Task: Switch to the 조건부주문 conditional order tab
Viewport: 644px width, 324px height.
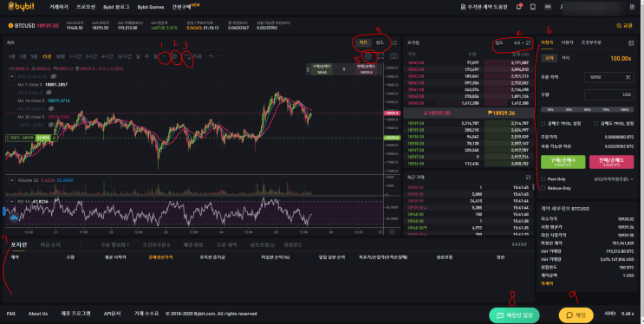Action: click(x=591, y=42)
